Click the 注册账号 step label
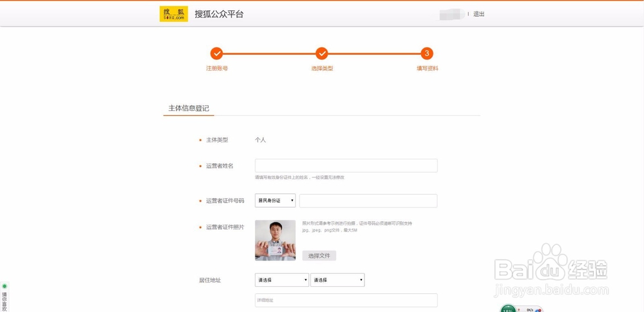 pos(217,68)
